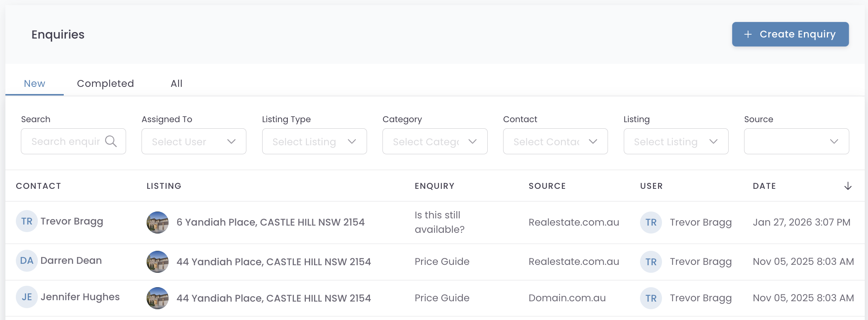The image size is (868, 320).
Task: Click the Date column sort arrow
Action: (848, 186)
